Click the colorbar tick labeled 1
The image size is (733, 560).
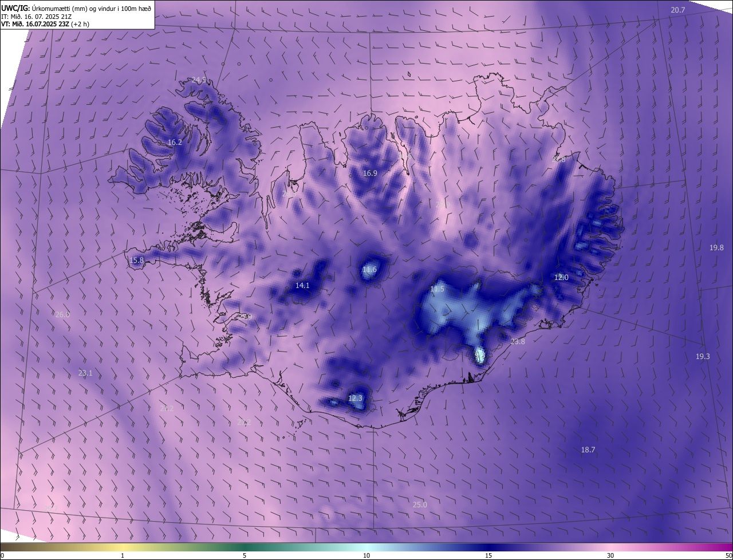tap(123, 555)
